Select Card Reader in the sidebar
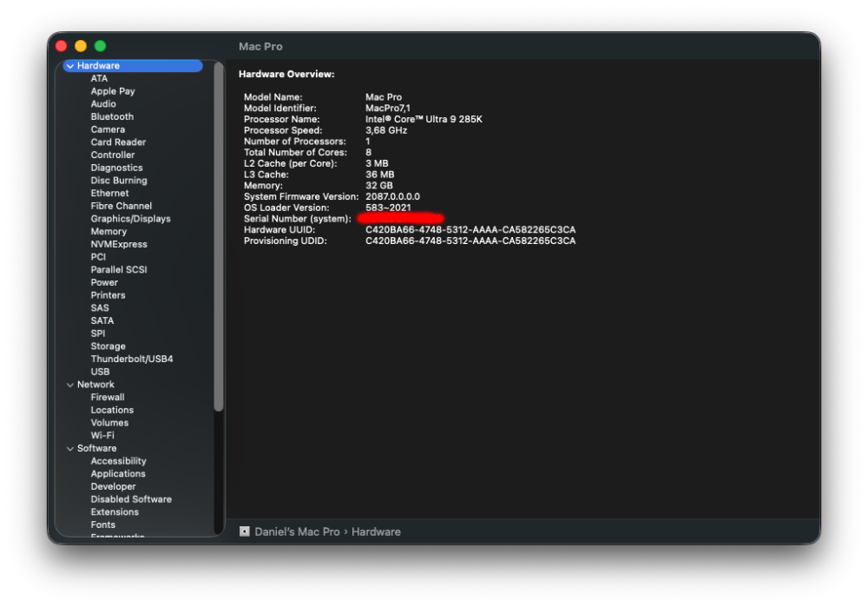This screenshot has width=868, height=607. click(118, 142)
